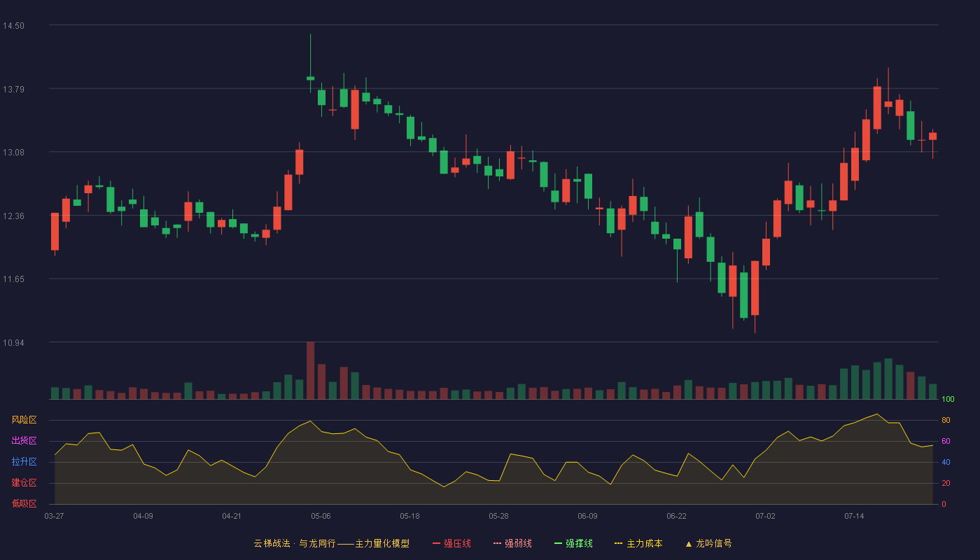This screenshot has width=980, height=560.
Task: Click the 13.79 price axis label
Action: pos(13,89)
